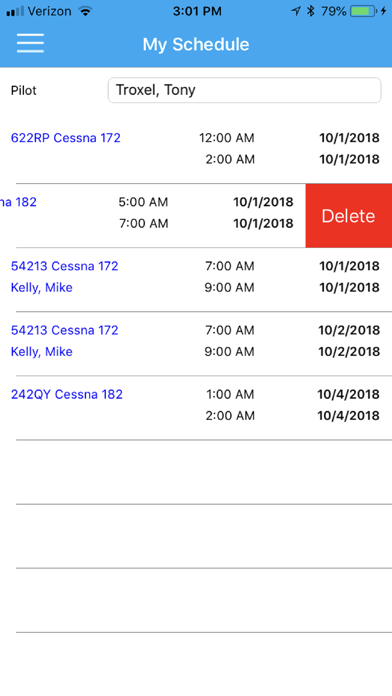Tap the red Delete button
The image size is (392, 696).
pyautogui.click(x=348, y=216)
